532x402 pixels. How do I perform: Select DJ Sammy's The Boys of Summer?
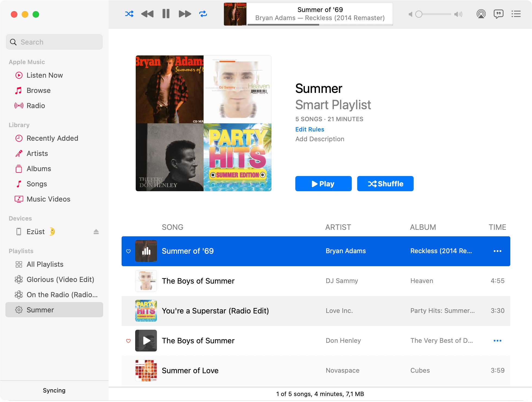coord(316,281)
